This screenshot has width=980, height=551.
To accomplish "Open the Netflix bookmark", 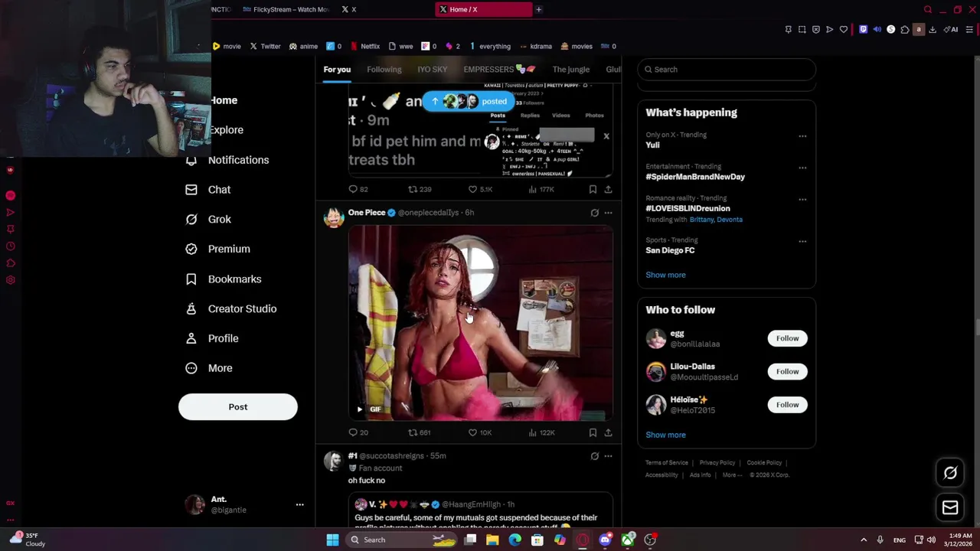I will click(364, 47).
